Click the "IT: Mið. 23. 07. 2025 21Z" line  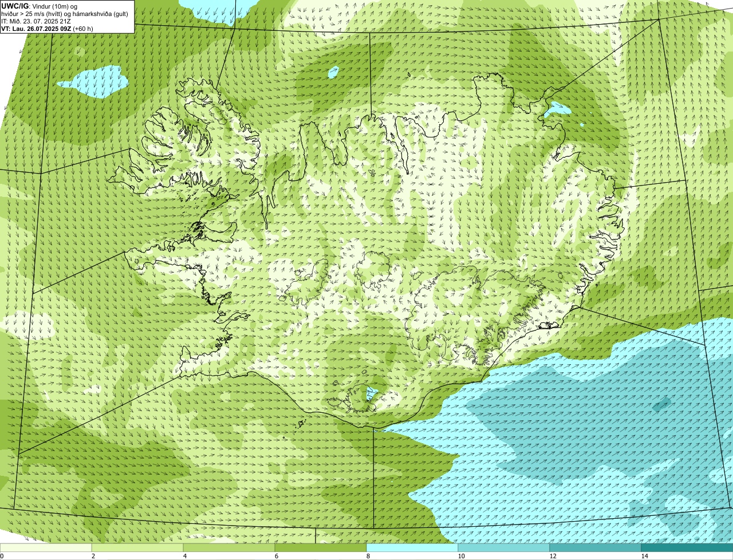pyautogui.click(x=36, y=21)
